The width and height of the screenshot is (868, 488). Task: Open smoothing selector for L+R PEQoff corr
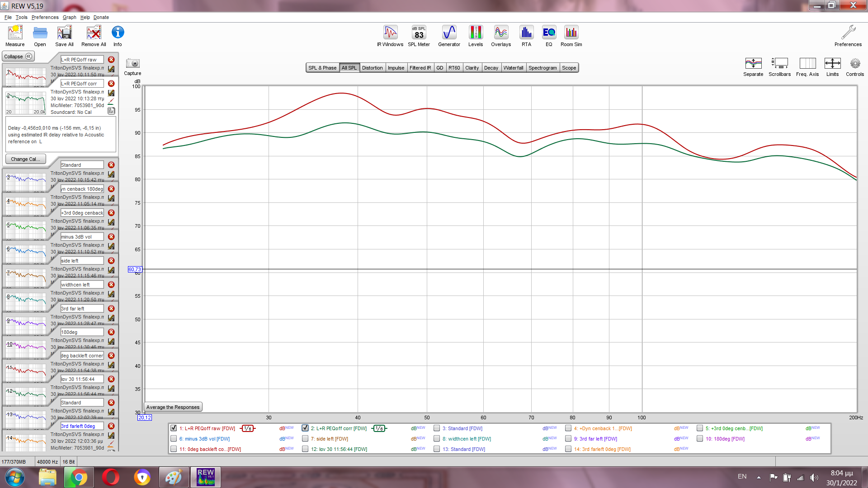(x=379, y=428)
